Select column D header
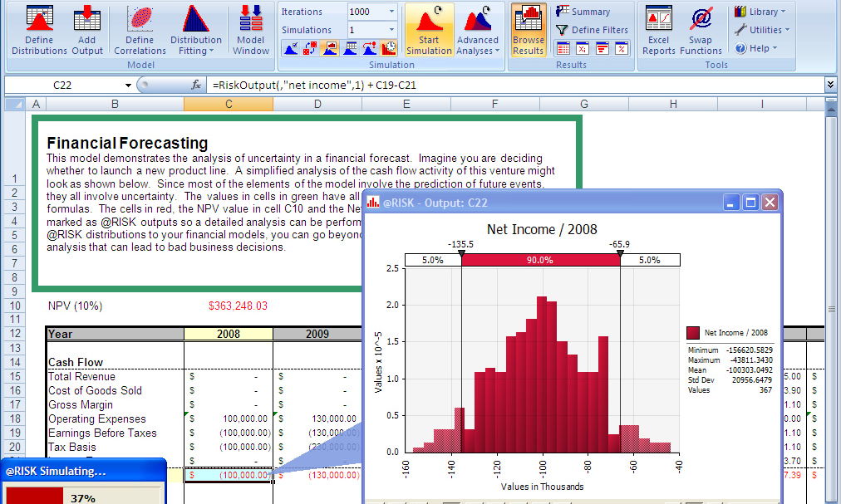Image resolution: width=841 pixels, height=504 pixels. (x=317, y=104)
